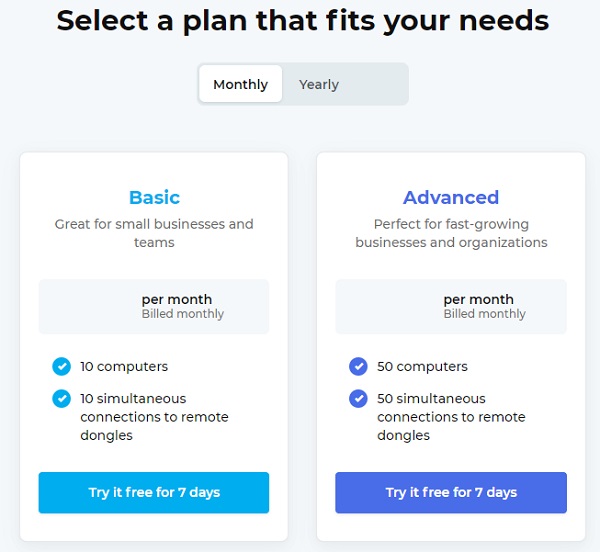Viewport: 600px width, 552px height.
Task: Click the 10 computers feature text
Action: (x=124, y=366)
